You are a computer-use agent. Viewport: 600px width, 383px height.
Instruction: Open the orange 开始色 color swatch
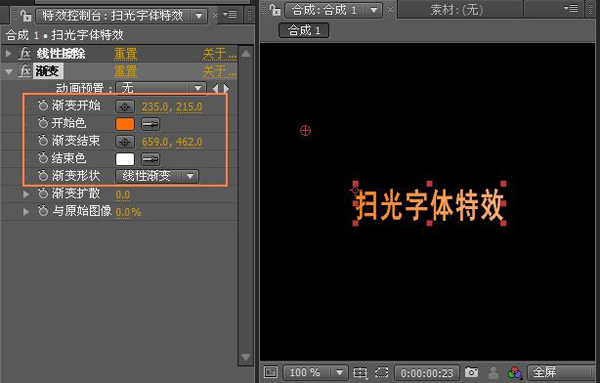(x=125, y=124)
